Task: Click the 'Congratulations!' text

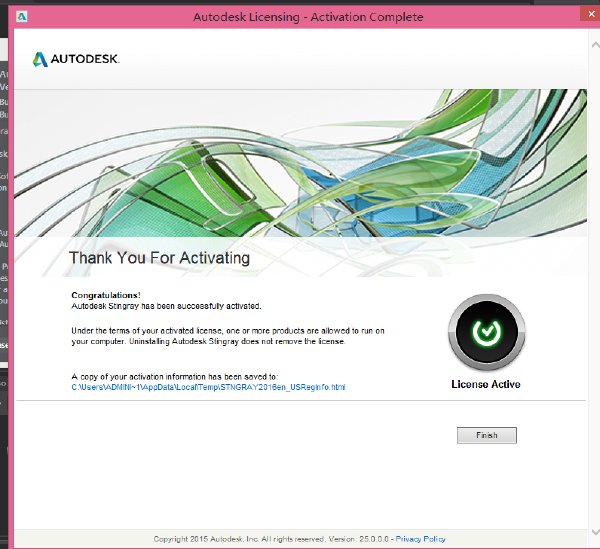Action: point(106,295)
